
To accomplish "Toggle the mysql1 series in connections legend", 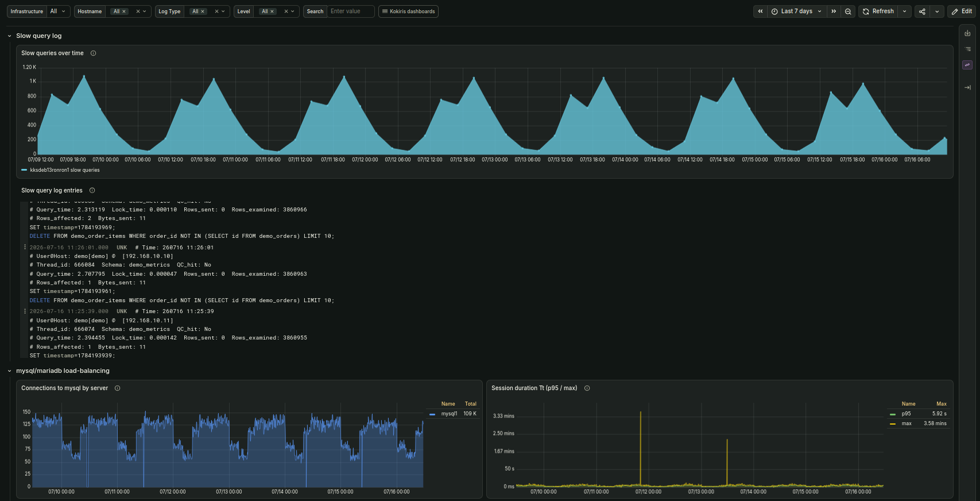I will click(x=450, y=414).
